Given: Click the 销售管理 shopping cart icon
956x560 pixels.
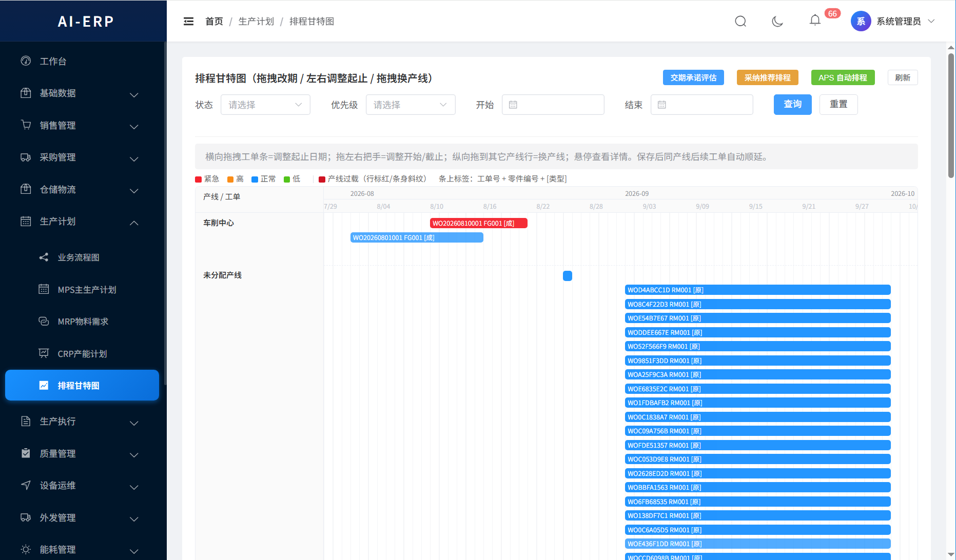Looking at the screenshot, I should pyautogui.click(x=26, y=125).
